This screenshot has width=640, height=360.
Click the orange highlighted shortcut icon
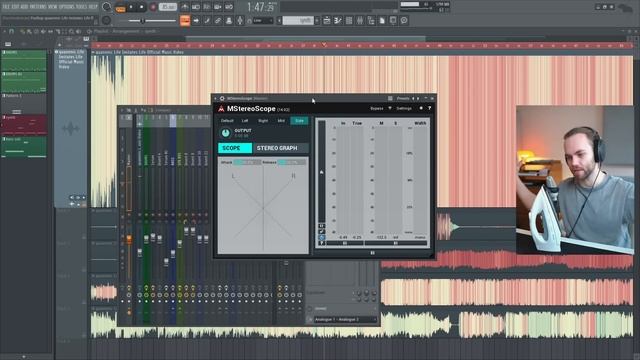185,20
